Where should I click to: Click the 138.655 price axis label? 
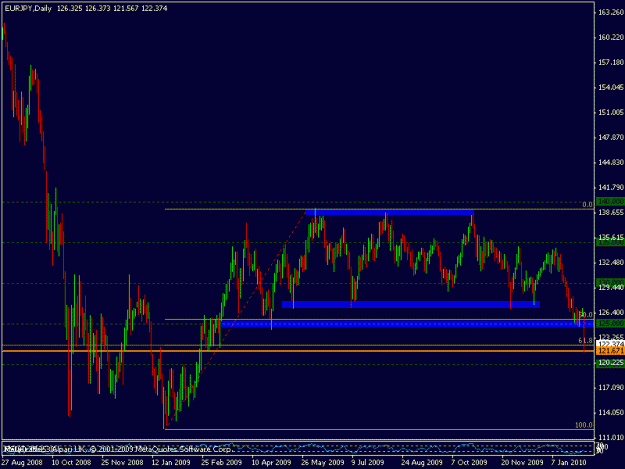coord(611,212)
